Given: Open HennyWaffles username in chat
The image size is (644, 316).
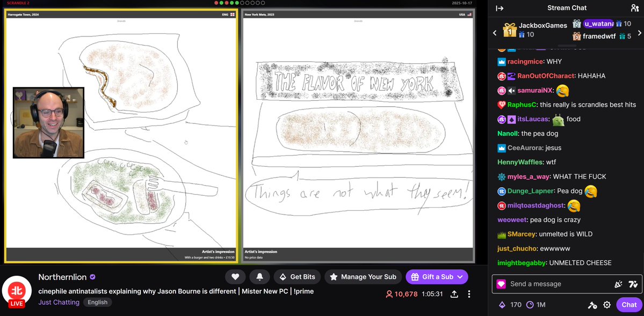Looking at the screenshot, I should click(x=519, y=162).
